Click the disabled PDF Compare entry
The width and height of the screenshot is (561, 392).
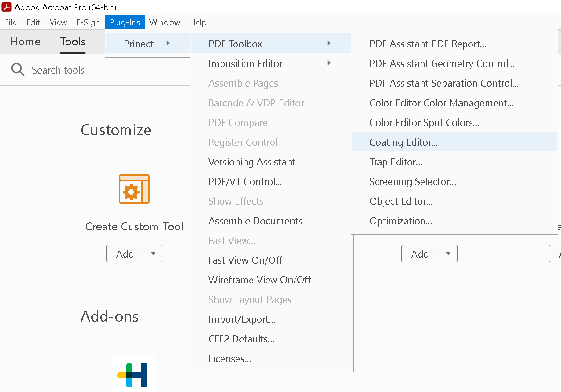271,122
